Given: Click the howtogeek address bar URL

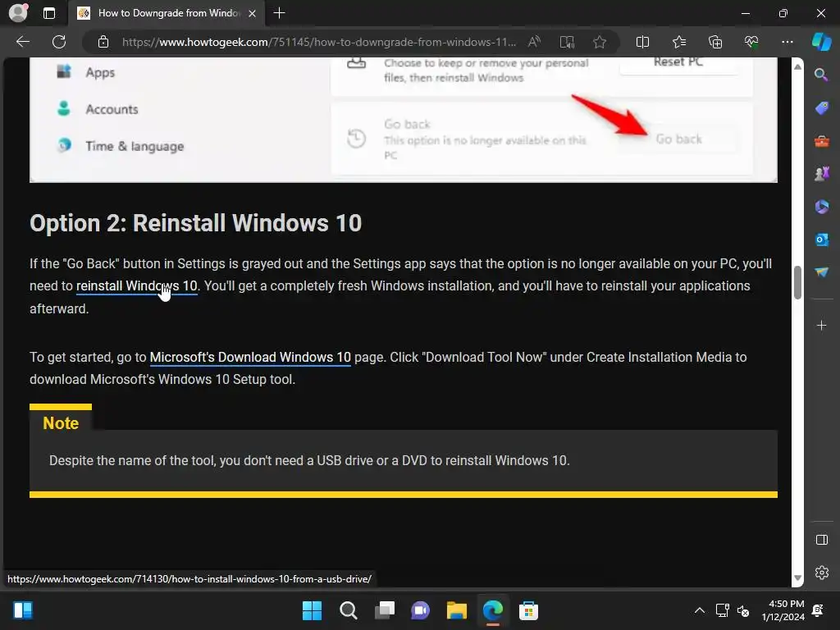Looking at the screenshot, I should click(319, 42).
